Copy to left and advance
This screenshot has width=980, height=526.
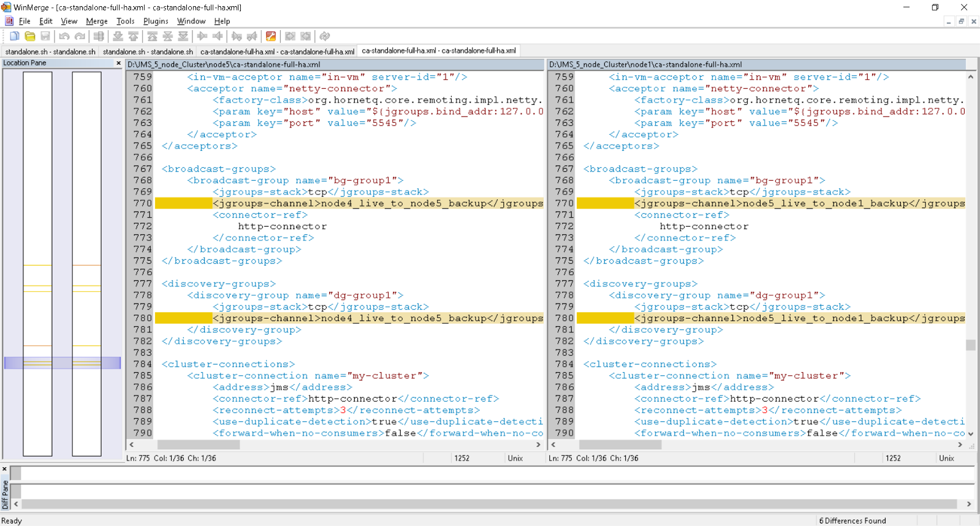252,36
